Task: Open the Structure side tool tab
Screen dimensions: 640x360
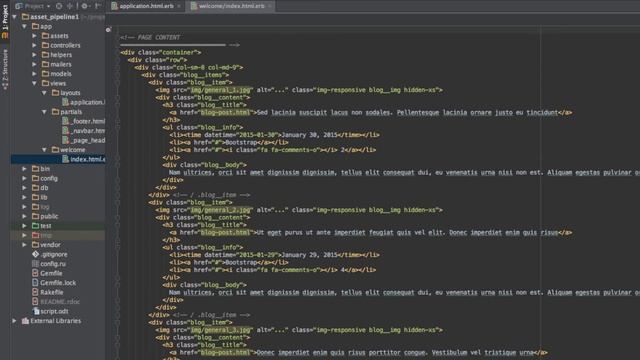Action: (5, 69)
